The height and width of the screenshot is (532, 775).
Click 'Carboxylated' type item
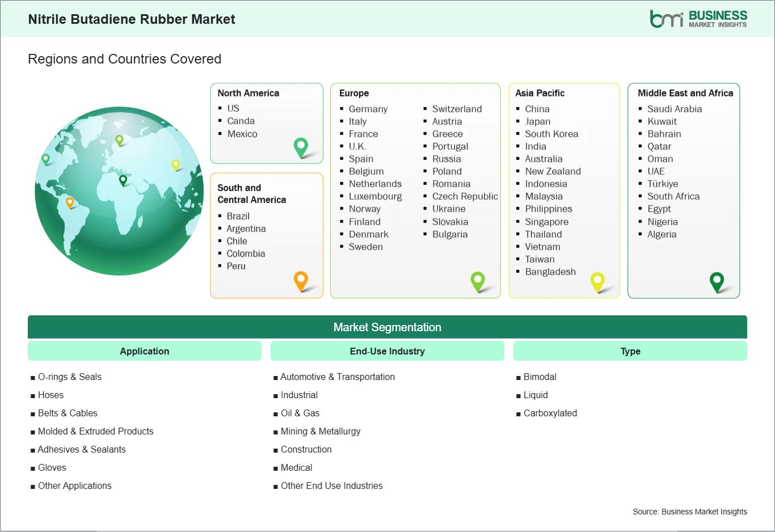click(550, 413)
